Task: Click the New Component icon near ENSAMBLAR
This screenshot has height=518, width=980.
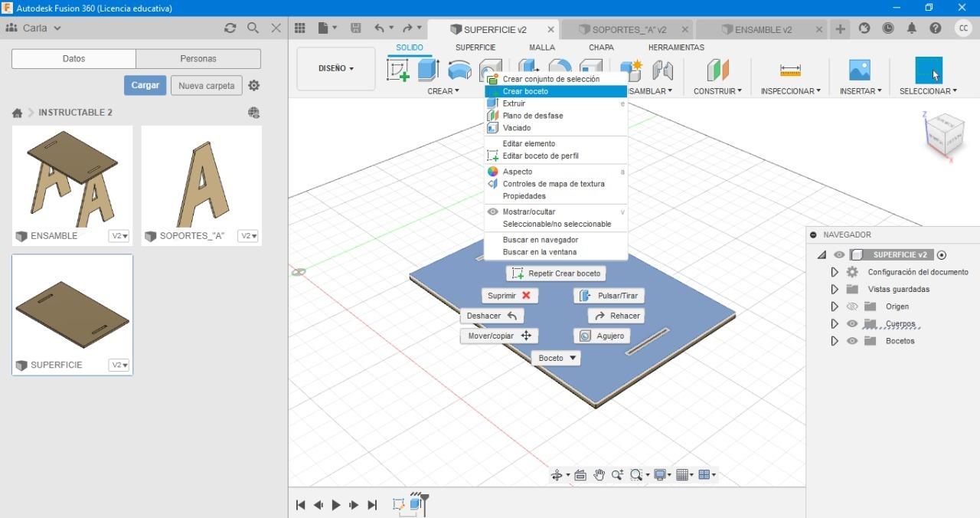Action: (x=632, y=70)
